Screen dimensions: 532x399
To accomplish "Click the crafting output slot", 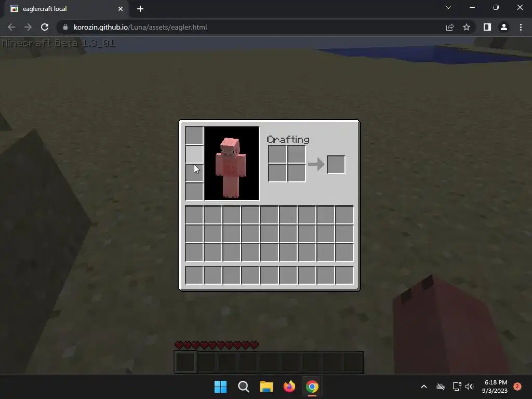I will (x=336, y=165).
